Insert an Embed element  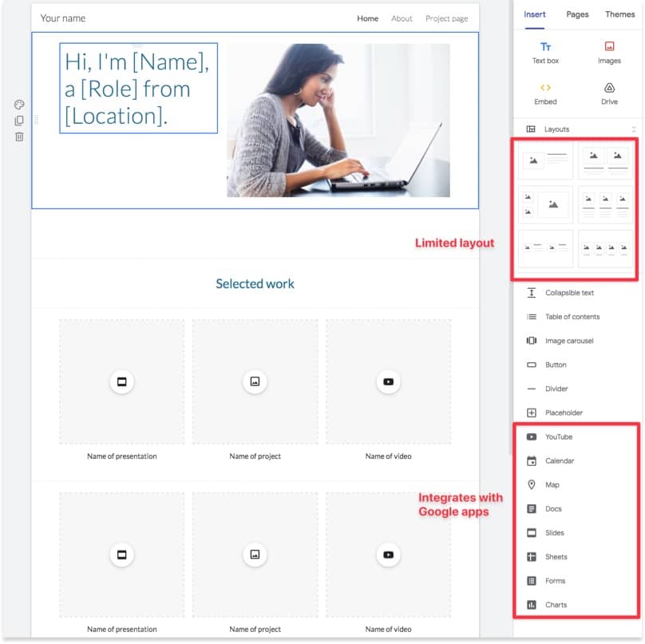[545, 93]
